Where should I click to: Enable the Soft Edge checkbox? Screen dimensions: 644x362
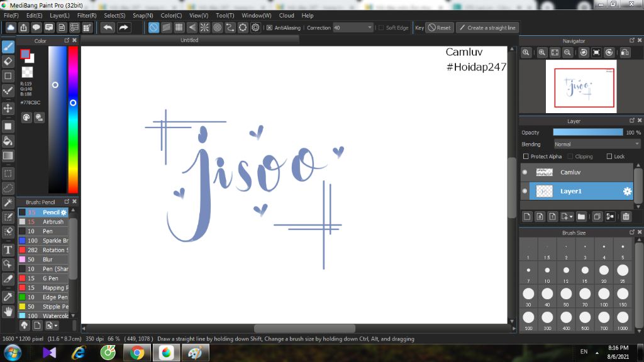pyautogui.click(x=381, y=28)
